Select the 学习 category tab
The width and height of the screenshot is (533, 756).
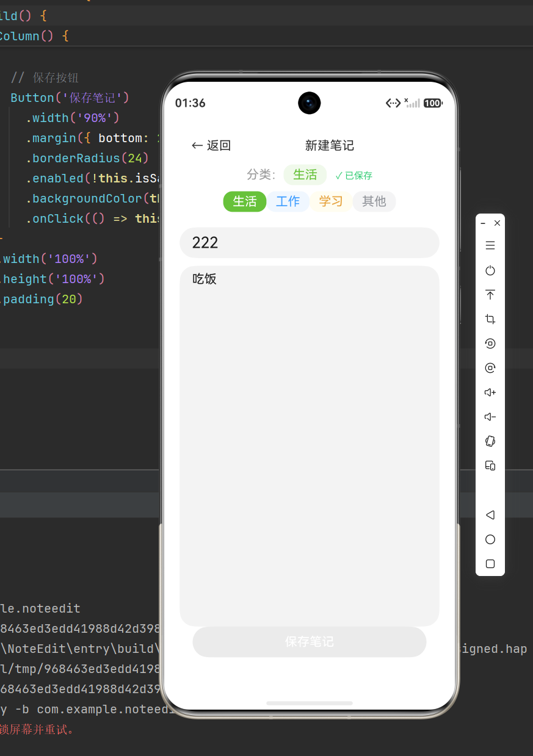click(331, 201)
